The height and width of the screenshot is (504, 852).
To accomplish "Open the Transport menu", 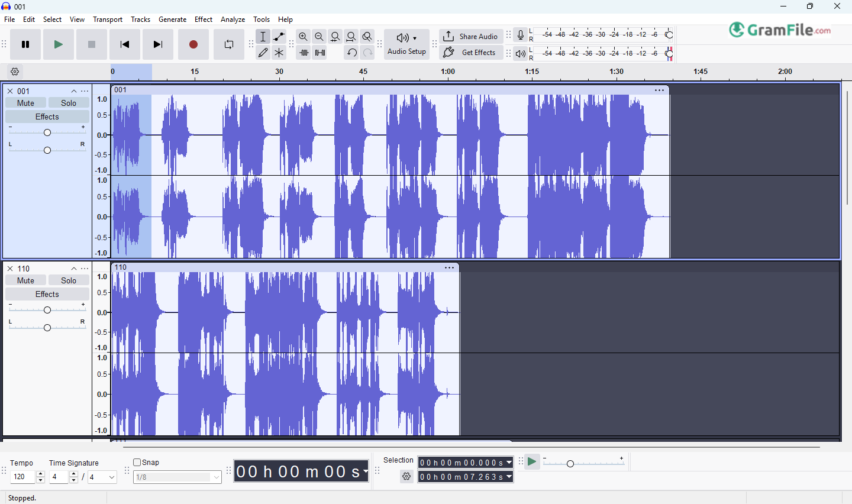I will click(x=108, y=20).
